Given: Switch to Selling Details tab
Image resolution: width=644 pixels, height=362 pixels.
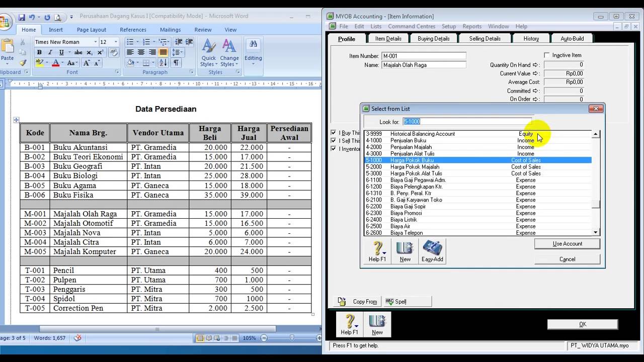Looking at the screenshot, I should coord(485,38).
